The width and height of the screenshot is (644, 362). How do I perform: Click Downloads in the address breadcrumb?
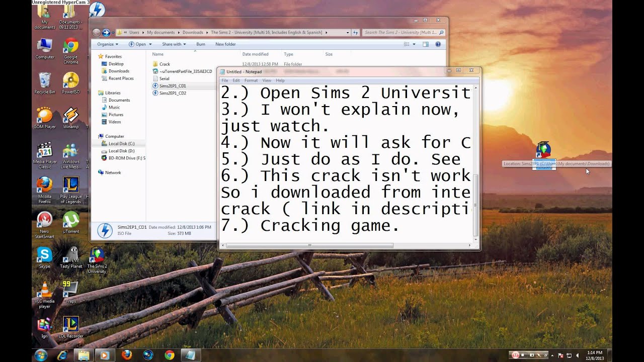click(193, 32)
